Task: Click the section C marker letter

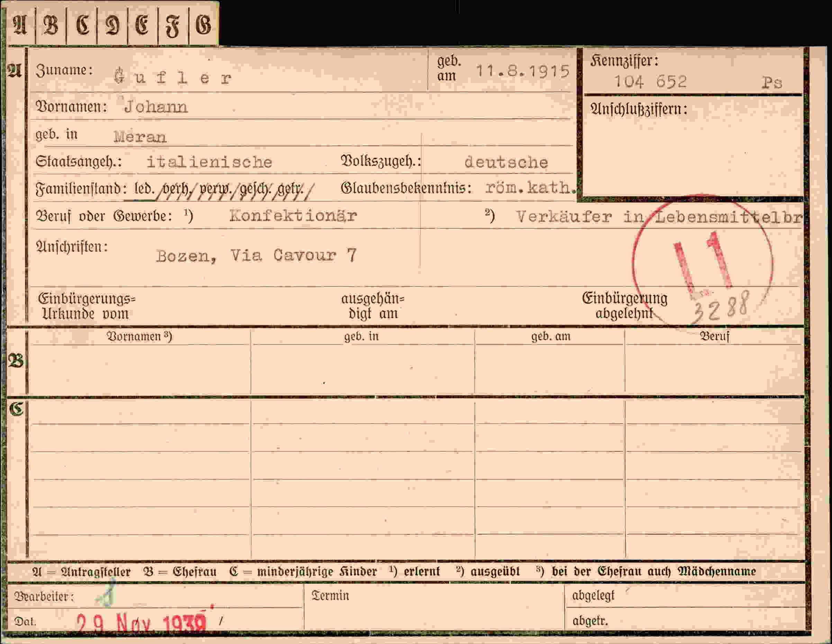Action: (x=16, y=410)
